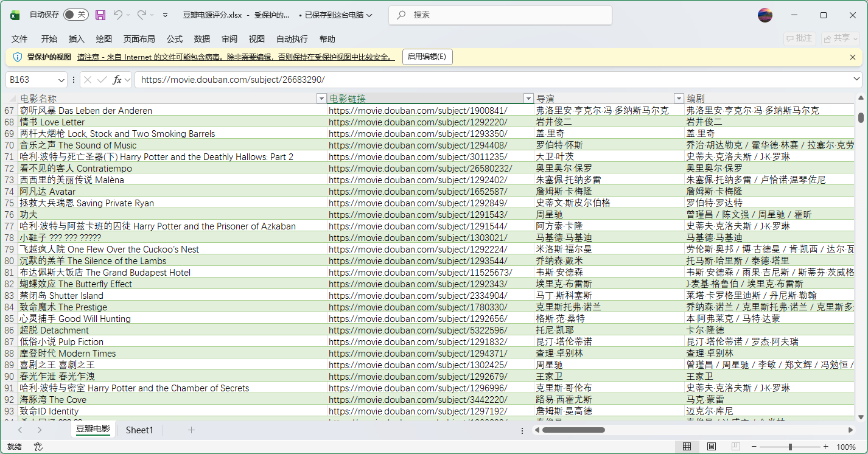
Task: Open filter dropdown for 导演 column
Action: 679,99
